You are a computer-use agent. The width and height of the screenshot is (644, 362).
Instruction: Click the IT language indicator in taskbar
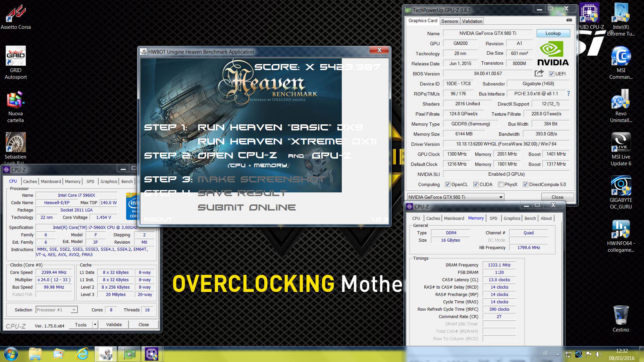pyautogui.click(x=545, y=354)
